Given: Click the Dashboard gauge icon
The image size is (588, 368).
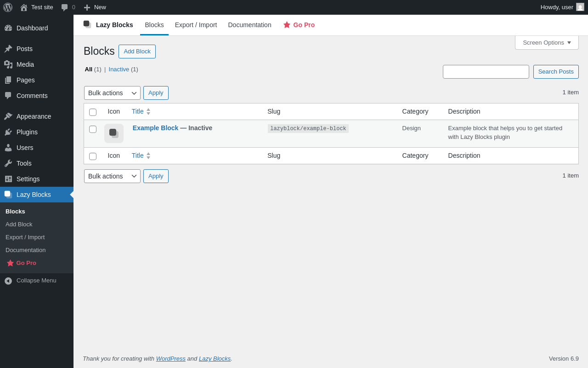Looking at the screenshot, I should 8,28.
